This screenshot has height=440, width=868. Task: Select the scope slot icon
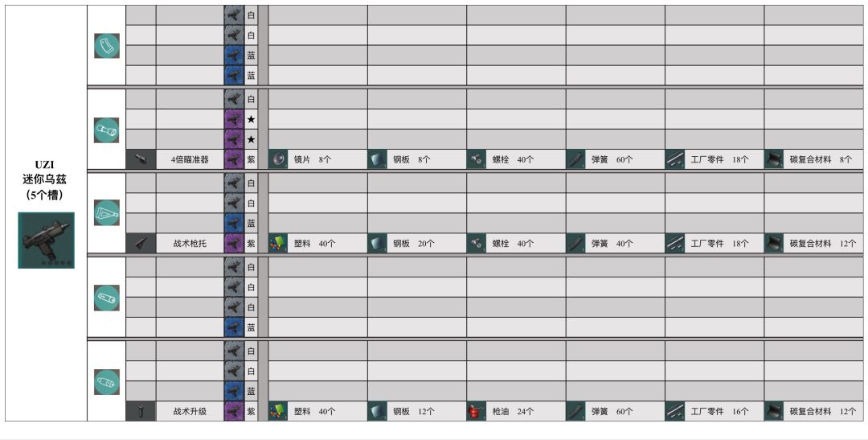click(107, 130)
